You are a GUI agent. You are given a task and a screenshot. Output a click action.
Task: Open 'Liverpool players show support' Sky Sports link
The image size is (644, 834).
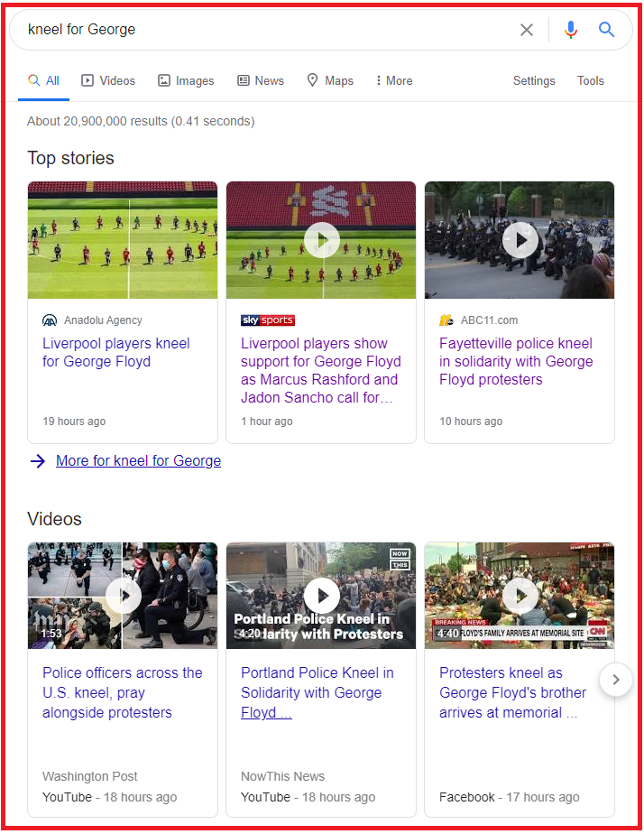click(321, 371)
